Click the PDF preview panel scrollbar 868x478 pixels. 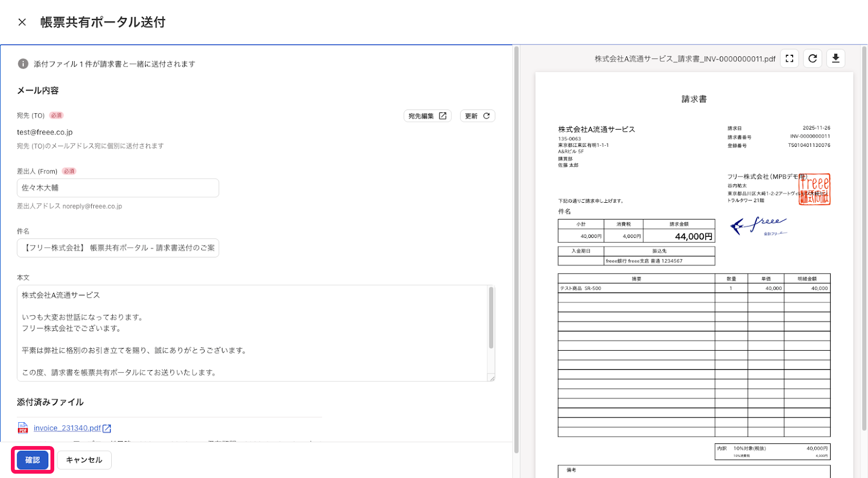coord(864,238)
